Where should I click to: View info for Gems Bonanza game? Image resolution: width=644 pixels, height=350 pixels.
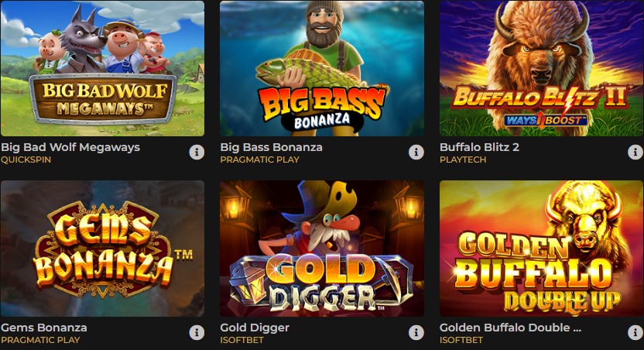pyautogui.click(x=197, y=332)
